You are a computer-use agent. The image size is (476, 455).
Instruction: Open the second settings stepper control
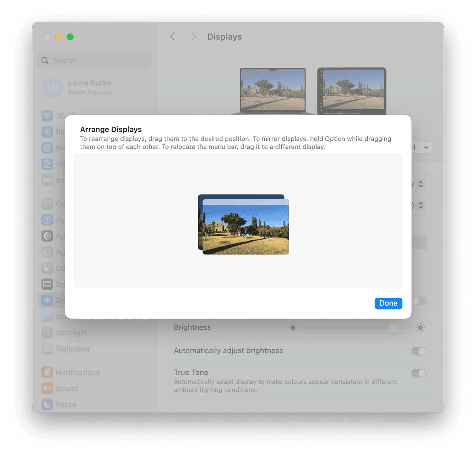tap(421, 205)
